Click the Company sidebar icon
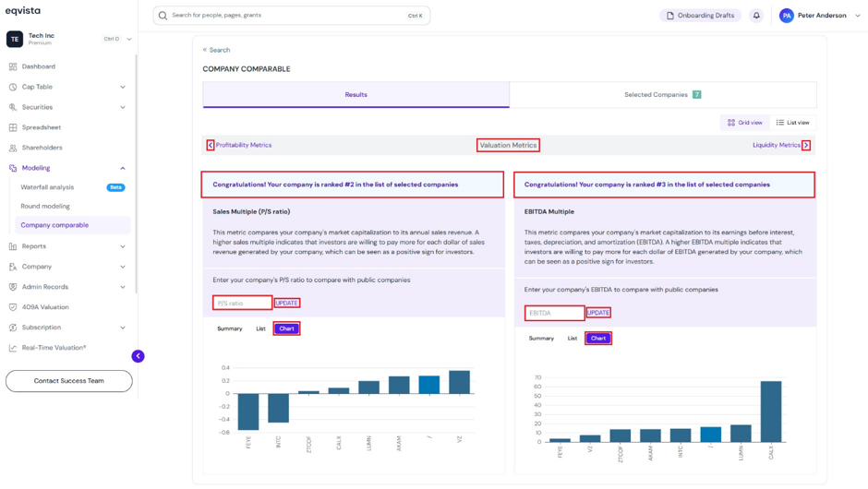Image resolution: width=868 pixels, height=489 pixels. (x=13, y=267)
